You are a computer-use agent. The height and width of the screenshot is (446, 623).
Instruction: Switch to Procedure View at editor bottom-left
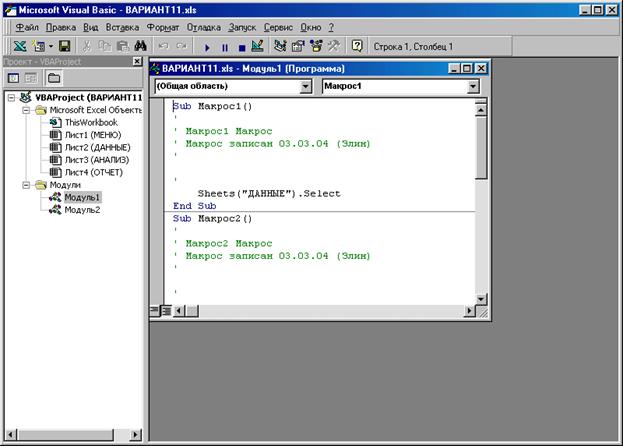pos(155,311)
